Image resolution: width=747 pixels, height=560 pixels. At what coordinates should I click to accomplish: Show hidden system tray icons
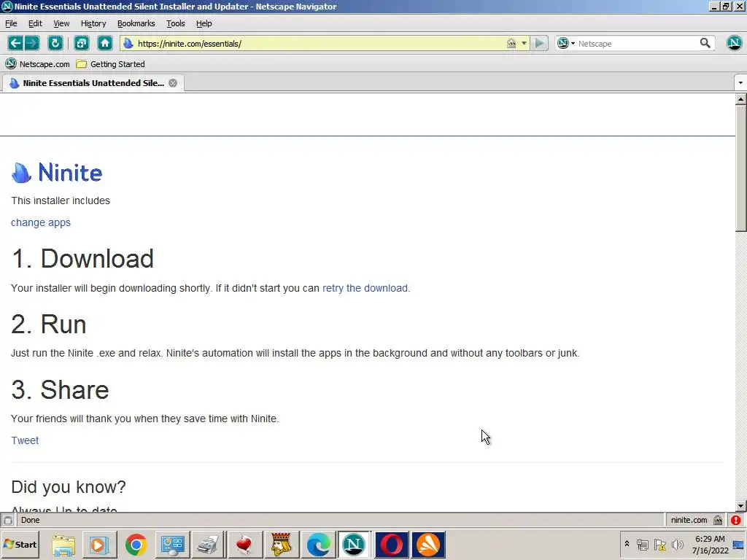tap(627, 544)
